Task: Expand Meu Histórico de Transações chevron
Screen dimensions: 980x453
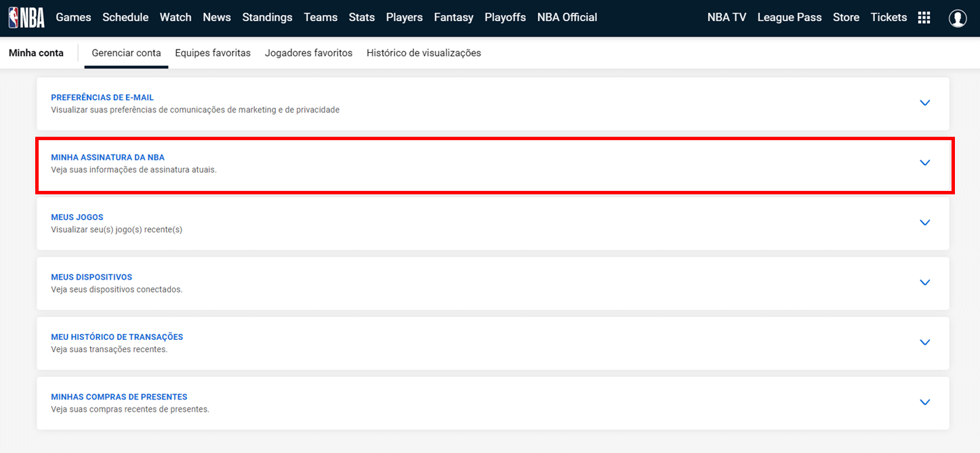Action: (x=925, y=342)
